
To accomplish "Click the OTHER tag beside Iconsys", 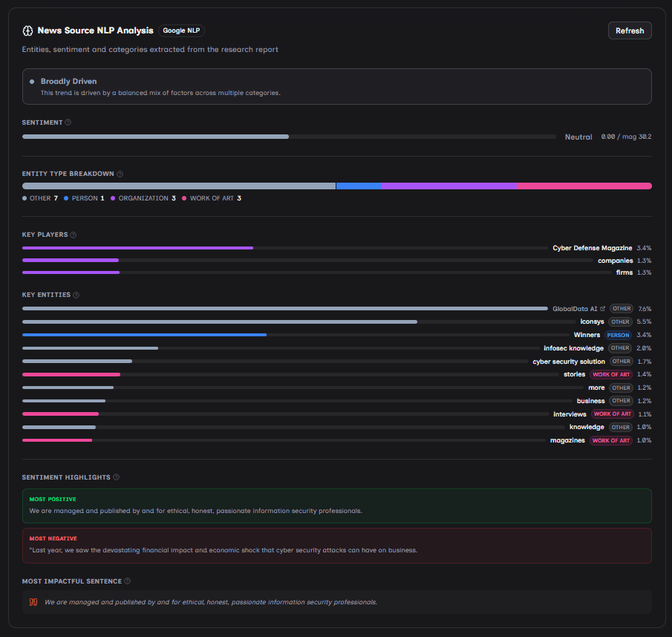I will (620, 321).
